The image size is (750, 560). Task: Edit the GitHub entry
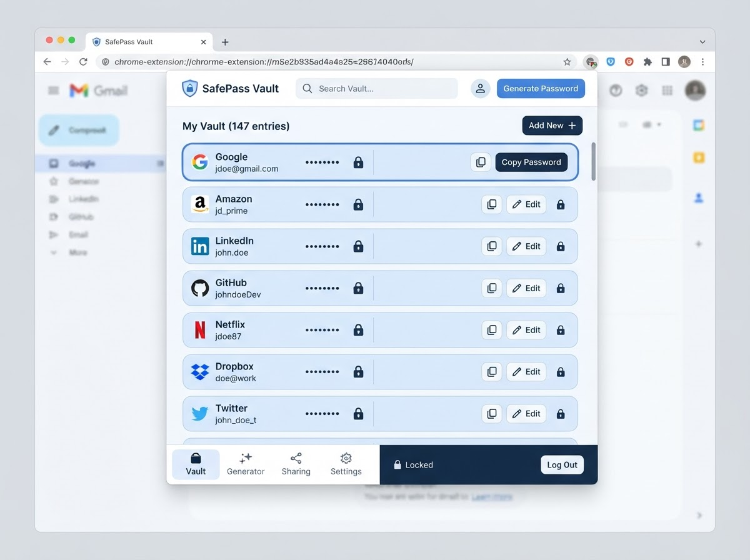pyautogui.click(x=526, y=288)
